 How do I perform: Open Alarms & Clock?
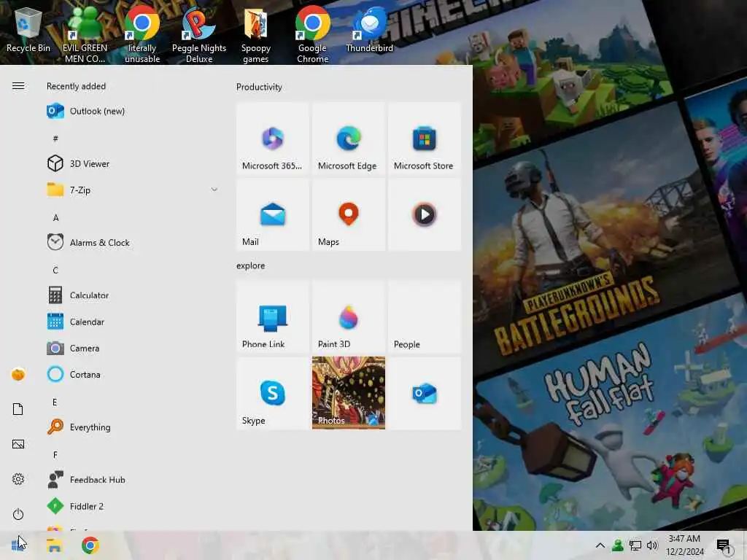tap(133, 242)
